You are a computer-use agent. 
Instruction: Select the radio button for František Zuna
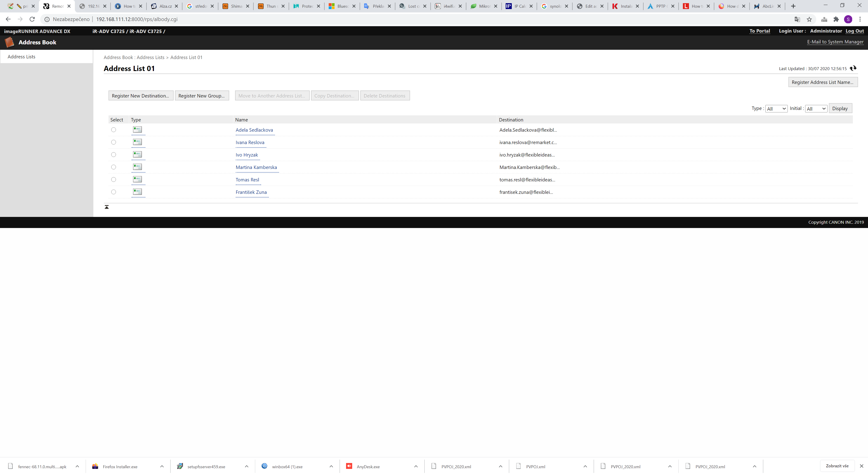[113, 192]
